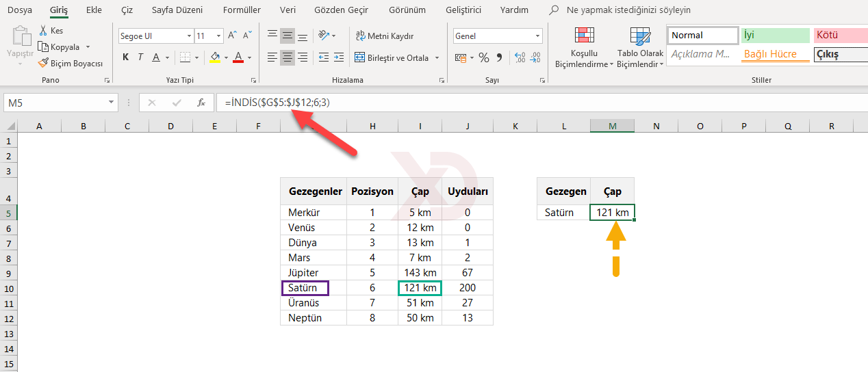Viewport: 868px width, 372px height.
Task: Click the Kopyala copy button
Action: click(x=59, y=46)
